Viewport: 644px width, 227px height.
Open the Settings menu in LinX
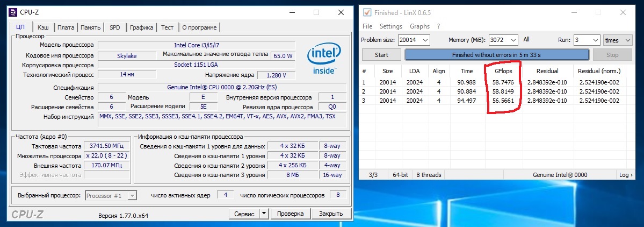coord(391,26)
